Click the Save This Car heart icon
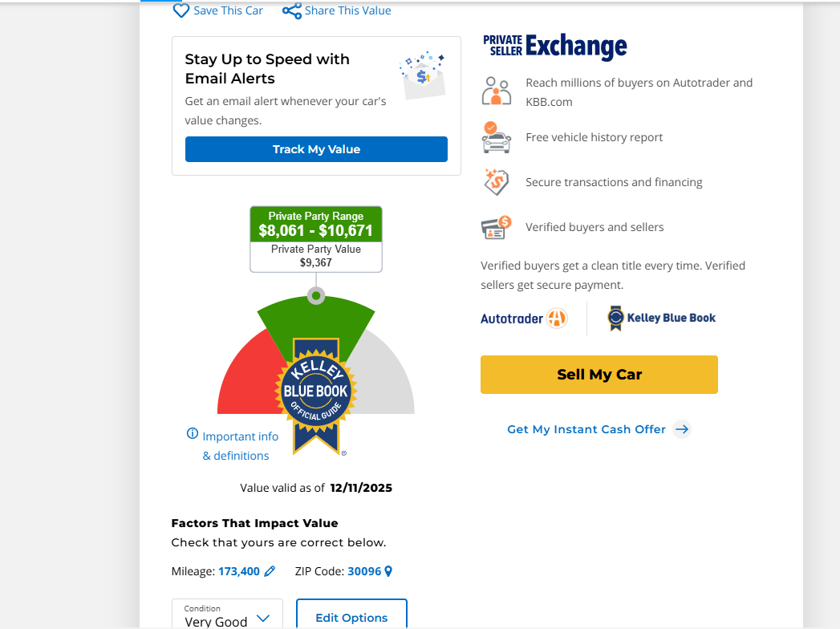 click(181, 10)
